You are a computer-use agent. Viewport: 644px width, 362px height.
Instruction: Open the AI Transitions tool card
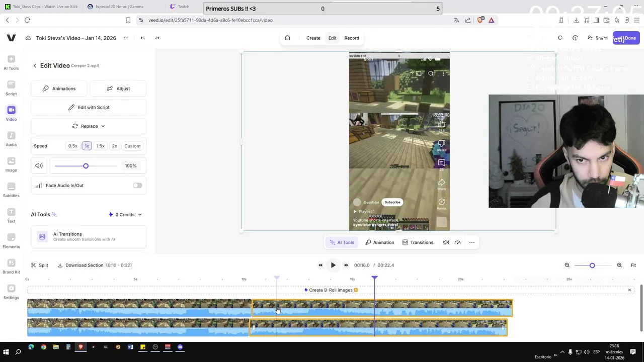click(x=89, y=236)
